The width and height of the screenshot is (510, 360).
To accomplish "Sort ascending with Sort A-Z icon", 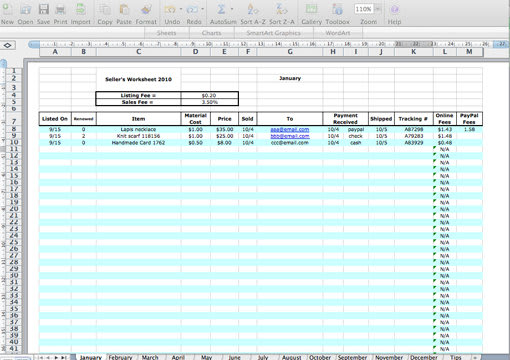I will pyautogui.click(x=252, y=9).
